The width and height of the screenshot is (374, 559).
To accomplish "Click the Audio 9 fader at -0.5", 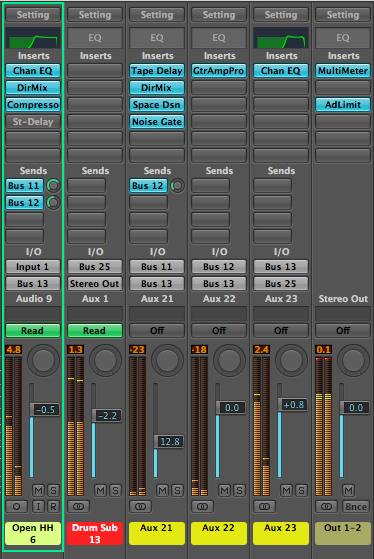I will tap(45, 410).
